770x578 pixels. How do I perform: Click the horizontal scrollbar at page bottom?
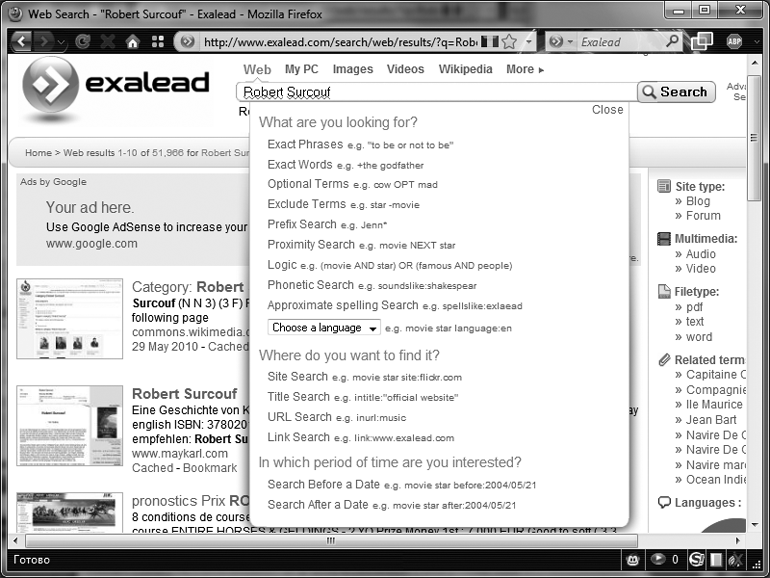(330, 541)
